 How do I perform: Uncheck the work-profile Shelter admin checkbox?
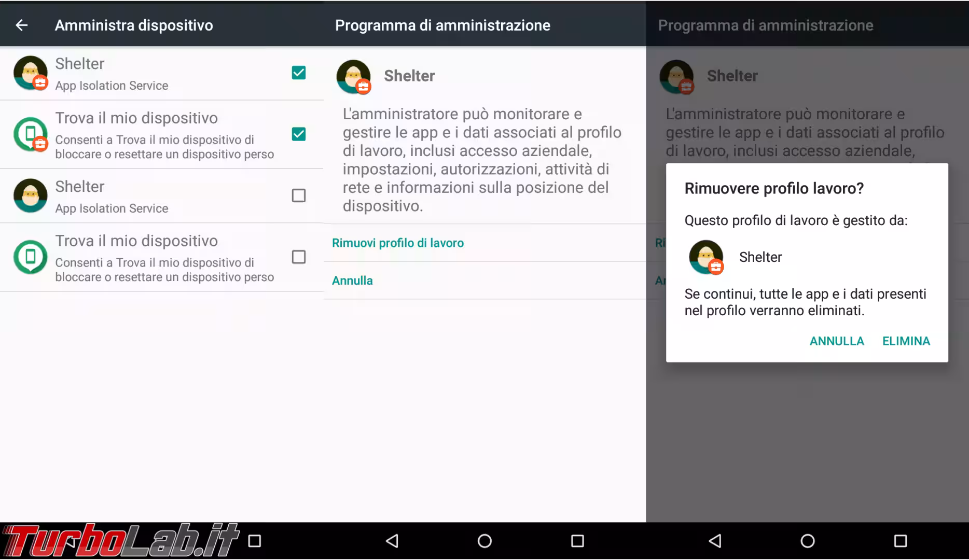298,73
